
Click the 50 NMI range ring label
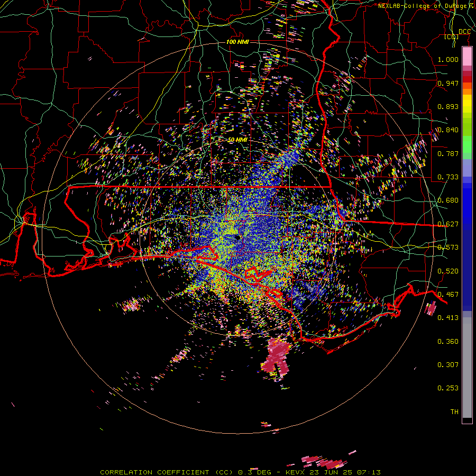[x=237, y=140]
